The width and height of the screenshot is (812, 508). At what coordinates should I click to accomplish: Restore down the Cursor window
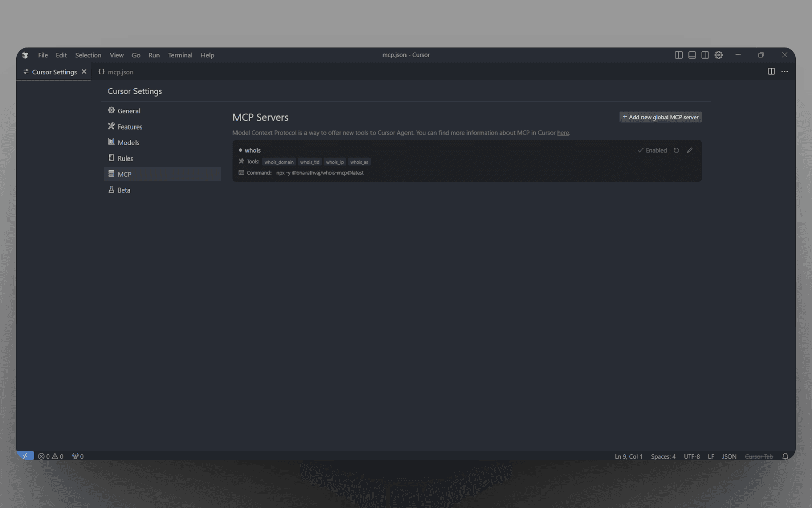(761, 55)
